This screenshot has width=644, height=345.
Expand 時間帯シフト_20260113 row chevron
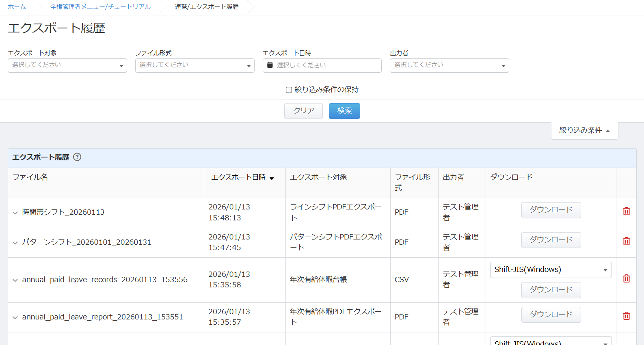coord(15,213)
